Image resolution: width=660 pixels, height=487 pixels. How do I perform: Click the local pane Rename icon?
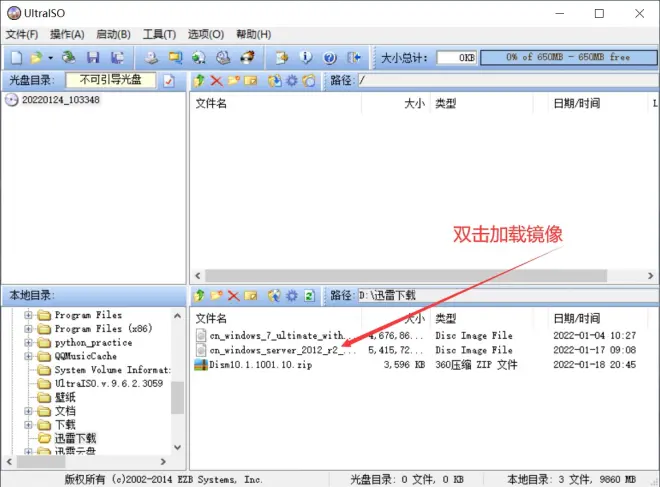coord(251,295)
